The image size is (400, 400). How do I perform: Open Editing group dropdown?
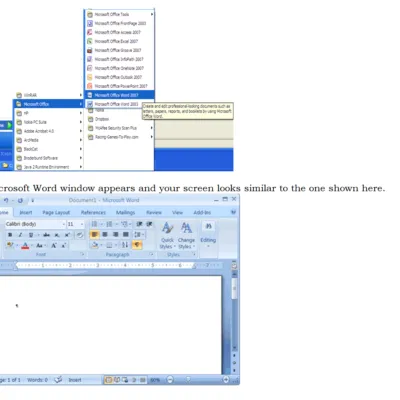pos(208,235)
